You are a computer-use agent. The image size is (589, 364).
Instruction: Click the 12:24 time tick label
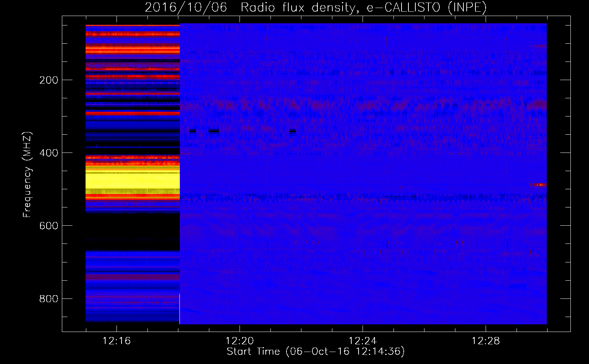click(x=363, y=341)
